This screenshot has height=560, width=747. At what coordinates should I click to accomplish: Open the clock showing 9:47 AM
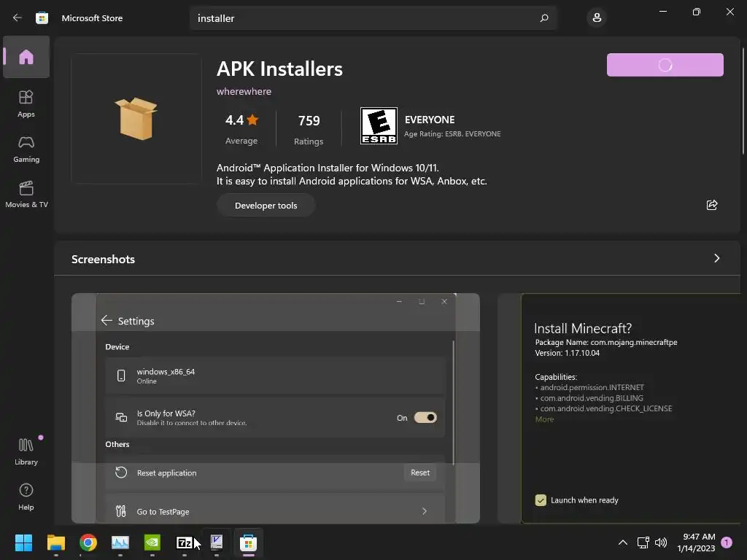[x=696, y=542]
